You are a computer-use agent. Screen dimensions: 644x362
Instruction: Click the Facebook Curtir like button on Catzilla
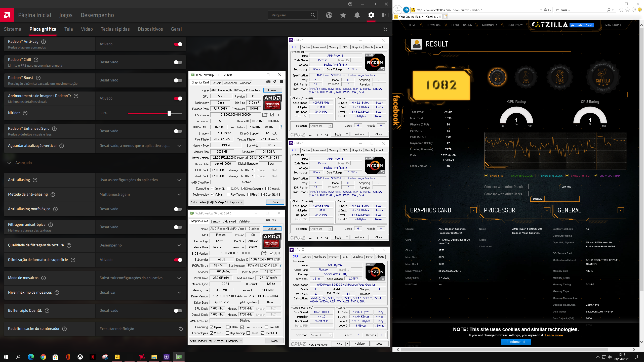click(x=582, y=25)
